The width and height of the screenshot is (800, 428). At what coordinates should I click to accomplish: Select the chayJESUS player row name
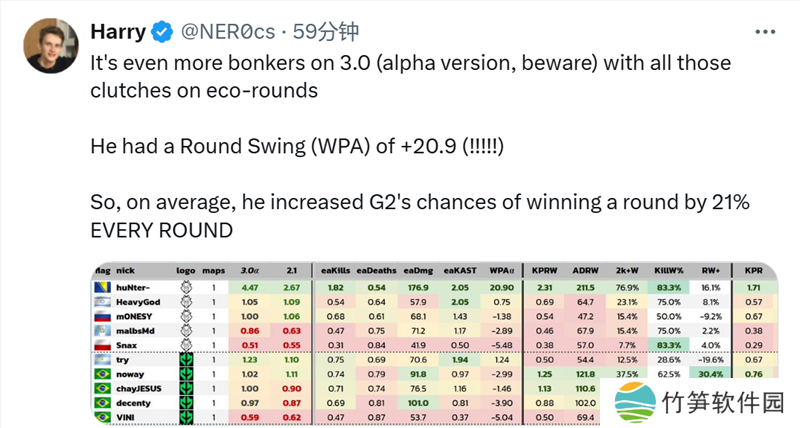[x=143, y=388]
